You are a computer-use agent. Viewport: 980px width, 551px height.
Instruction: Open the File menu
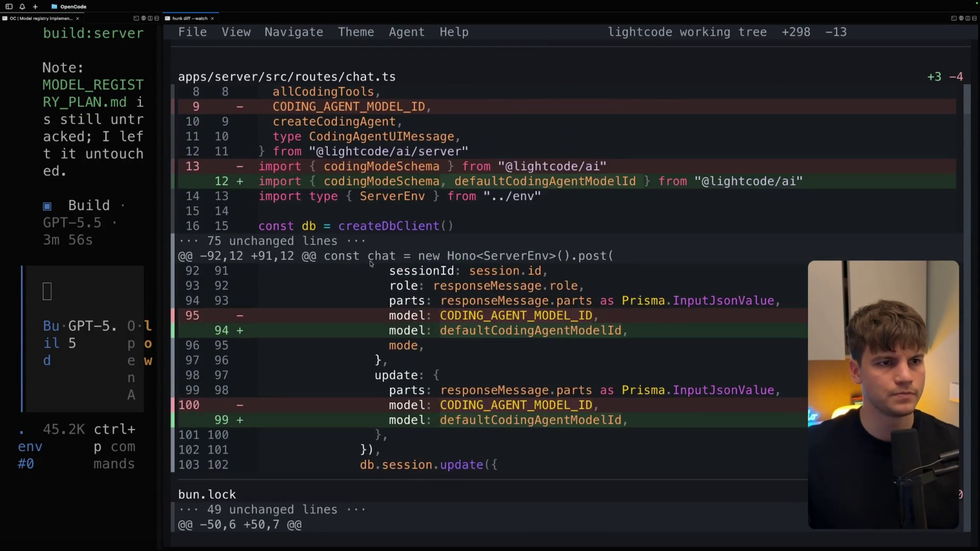tap(192, 32)
